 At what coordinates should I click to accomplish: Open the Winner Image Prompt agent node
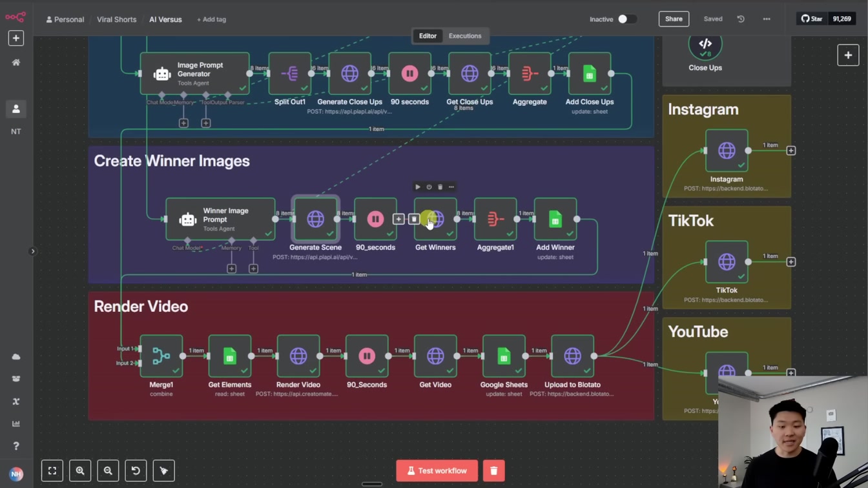pyautogui.click(x=220, y=219)
